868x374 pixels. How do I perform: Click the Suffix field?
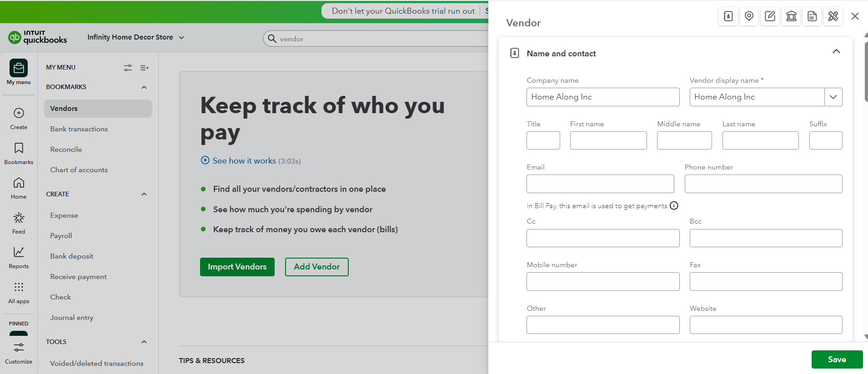[826, 140]
